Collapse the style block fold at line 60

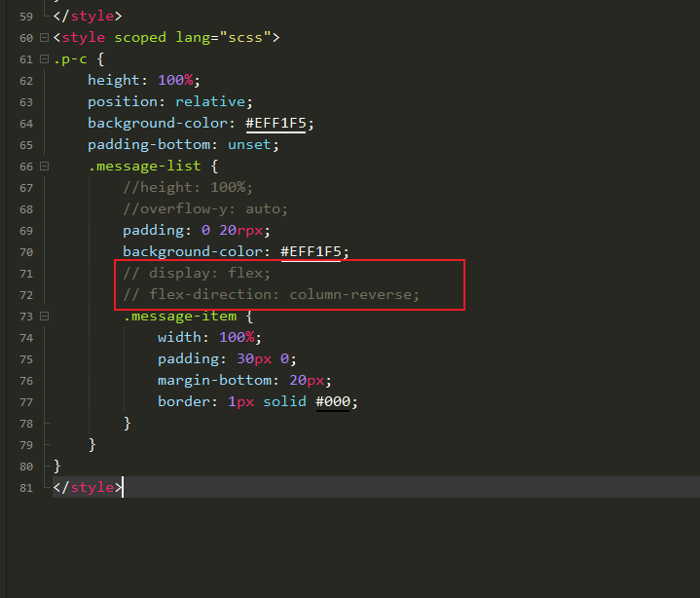44,38
